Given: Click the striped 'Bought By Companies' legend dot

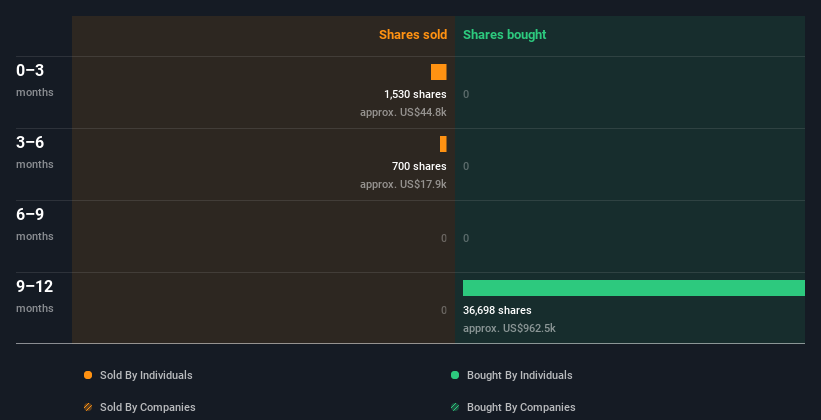Looking at the screenshot, I should coord(455,407).
